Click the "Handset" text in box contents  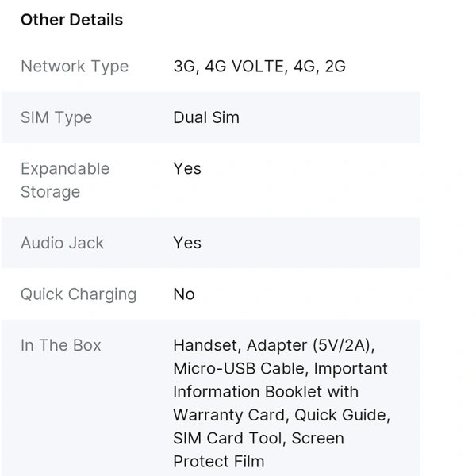[x=206, y=345]
